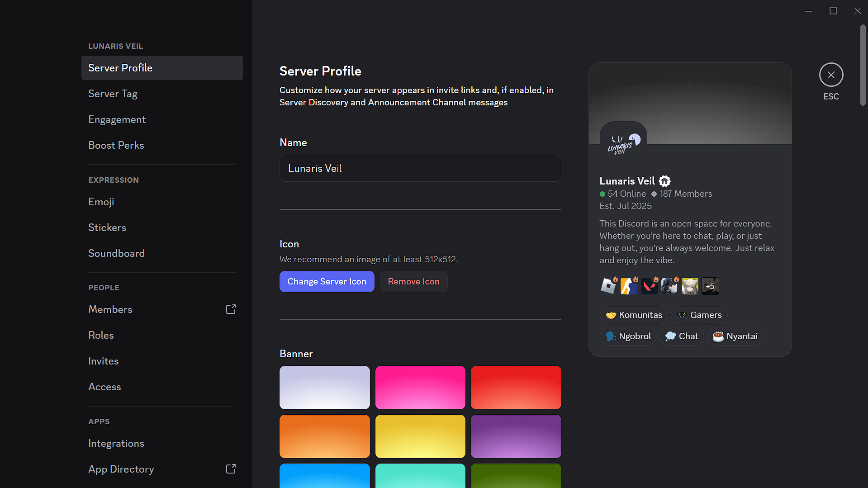
Task: Click the server Name input field
Action: click(x=420, y=168)
